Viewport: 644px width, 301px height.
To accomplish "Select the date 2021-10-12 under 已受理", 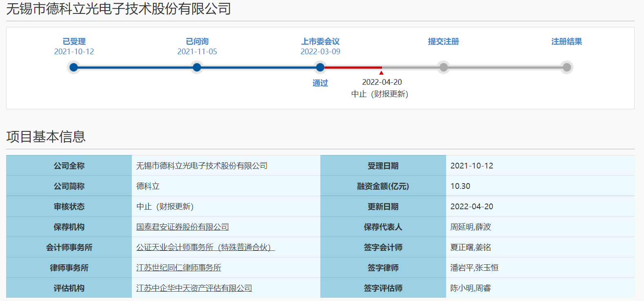I will (74, 52).
